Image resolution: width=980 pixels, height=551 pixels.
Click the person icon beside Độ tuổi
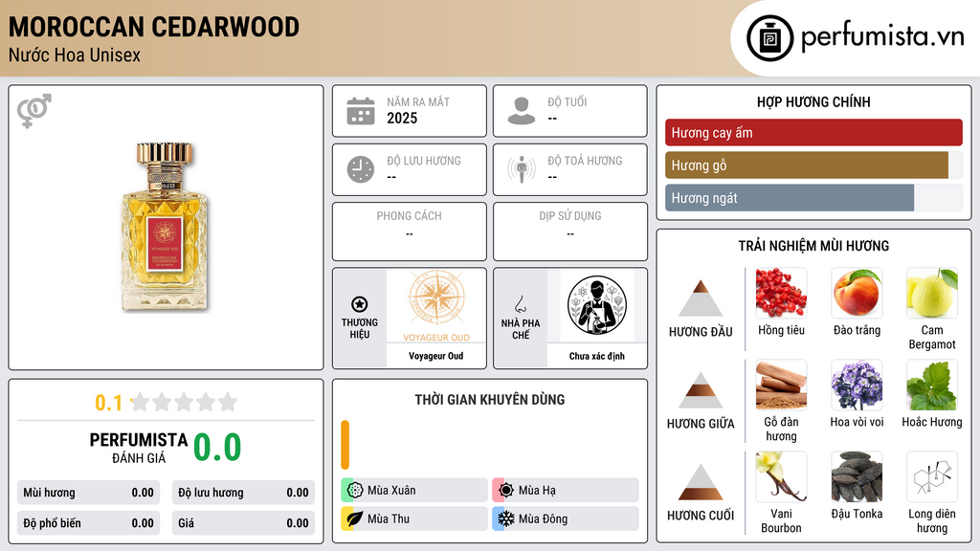click(522, 111)
